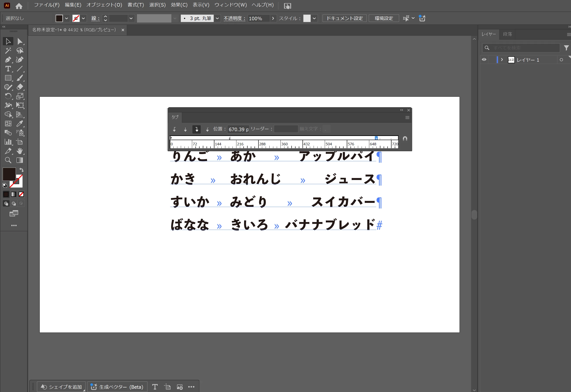This screenshot has height=392, width=571.
Task: Select the Eraser tool
Action: coord(20,87)
